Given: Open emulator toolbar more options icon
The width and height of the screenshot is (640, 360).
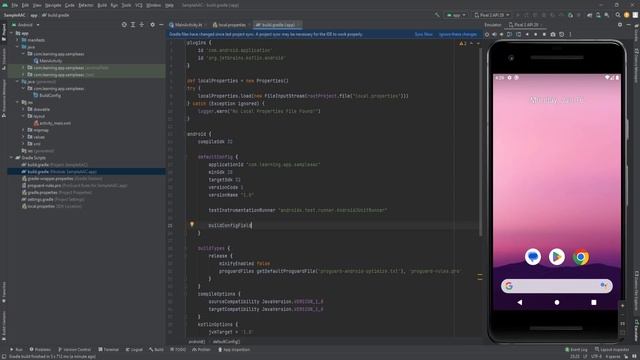Looking at the screenshot, I should pos(570,34).
